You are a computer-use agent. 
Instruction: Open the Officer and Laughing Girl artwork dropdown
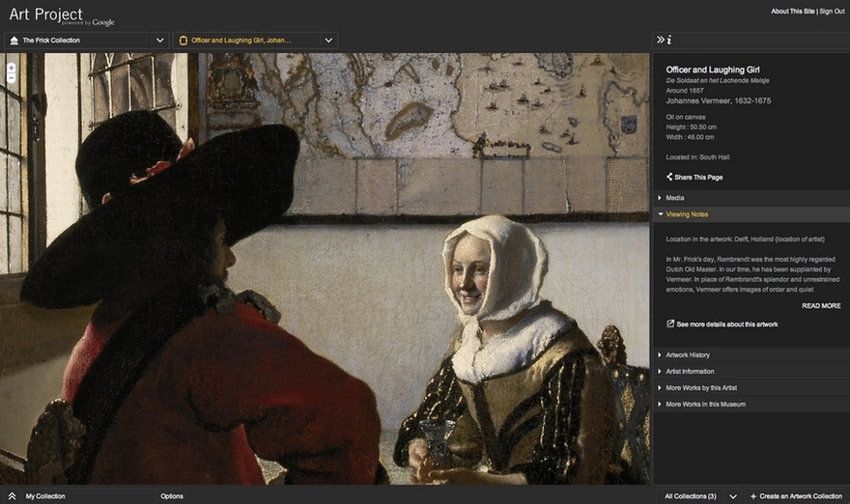pyautogui.click(x=329, y=41)
